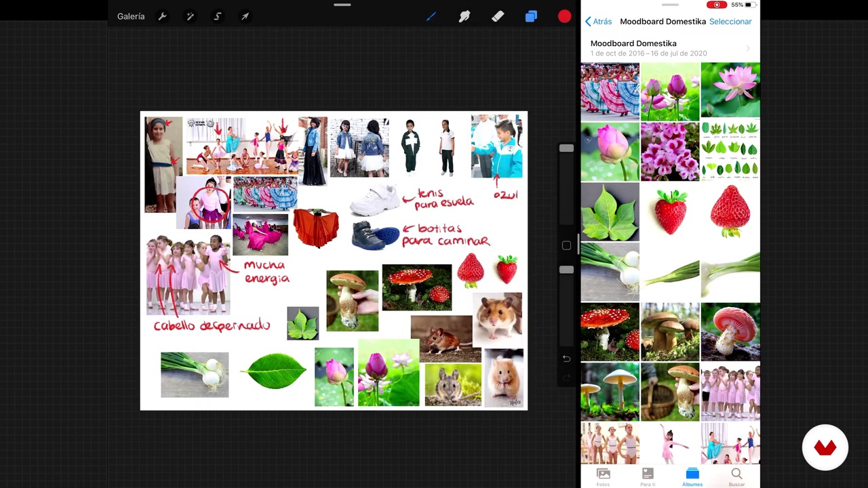This screenshot has height=488, width=868.
Task: Open the mushroom with basket thumbnail
Action: click(670, 392)
